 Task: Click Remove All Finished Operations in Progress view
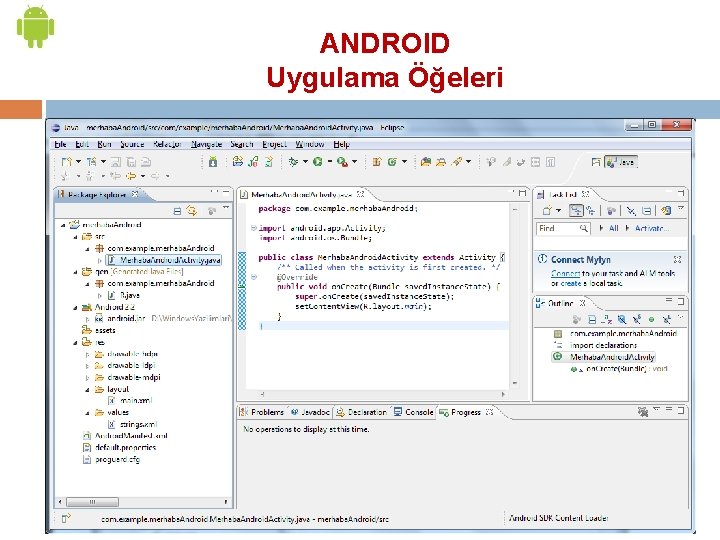(x=643, y=412)
